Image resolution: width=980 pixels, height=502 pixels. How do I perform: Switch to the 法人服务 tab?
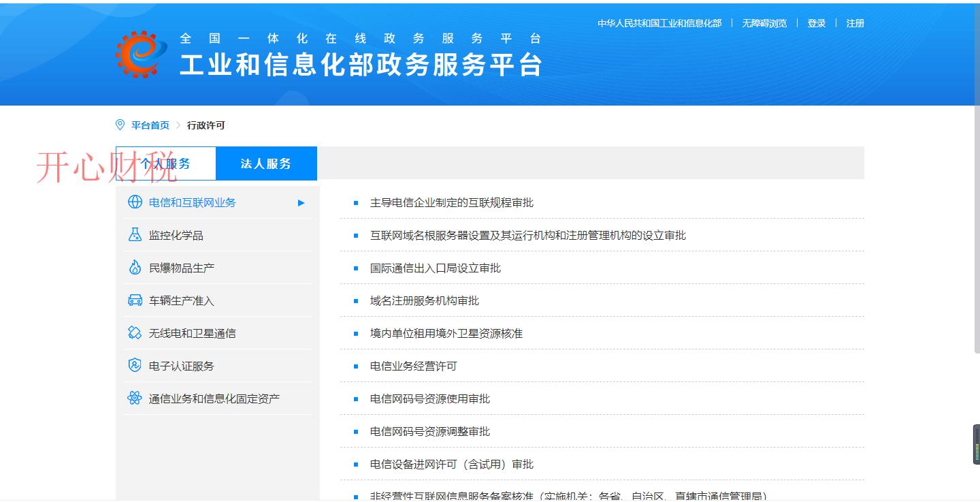(266, 163)
